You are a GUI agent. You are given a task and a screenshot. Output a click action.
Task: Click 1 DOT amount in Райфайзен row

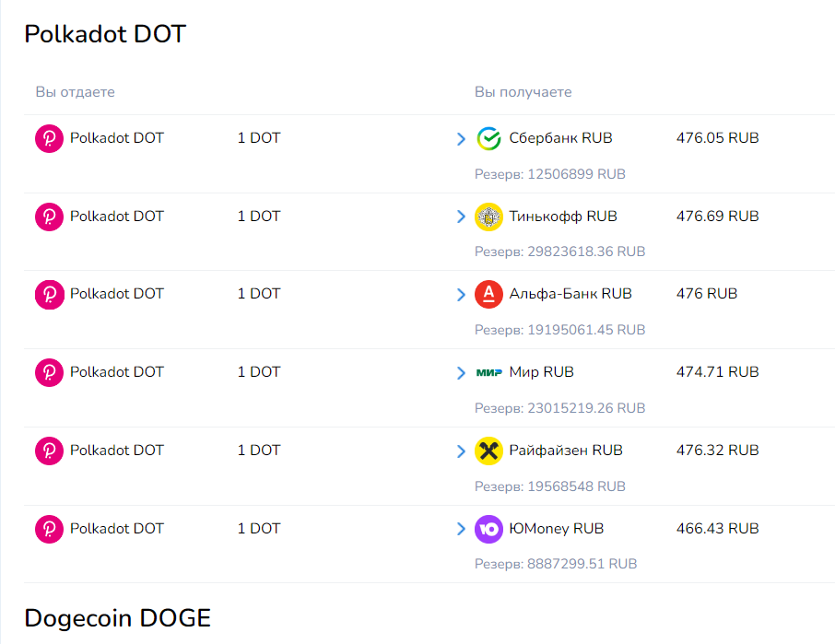point(259,451)
